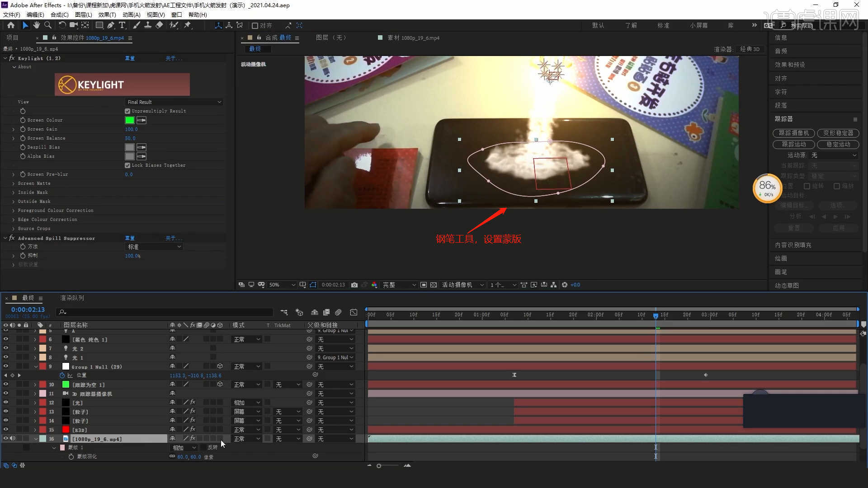The image size is (868, 488).
Task: Expand the Foreground Colour Correction group
Action: point(14,211)
